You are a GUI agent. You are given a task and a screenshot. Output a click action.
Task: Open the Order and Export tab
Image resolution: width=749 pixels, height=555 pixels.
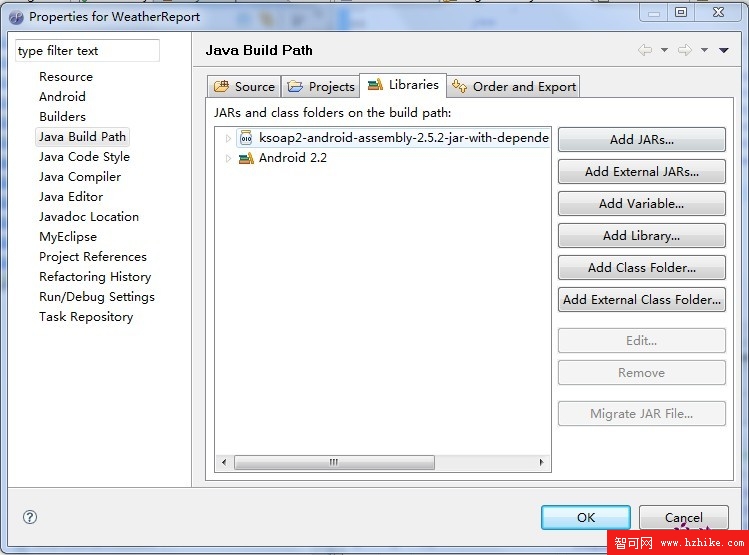click(x=514, y=86)
